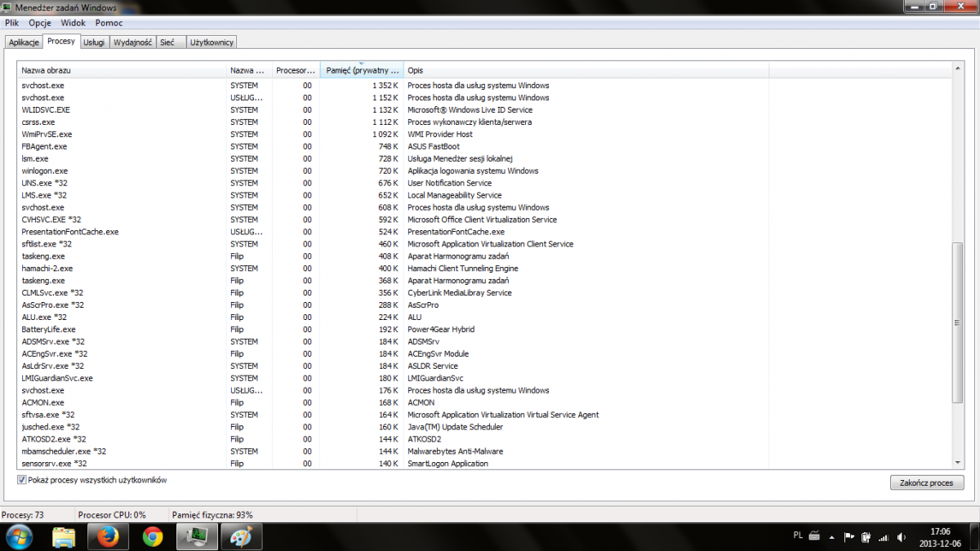Select the mbamscheduler.exe *32 process
The height and width of the screenshot is (551, 980).
click(485, 451)
